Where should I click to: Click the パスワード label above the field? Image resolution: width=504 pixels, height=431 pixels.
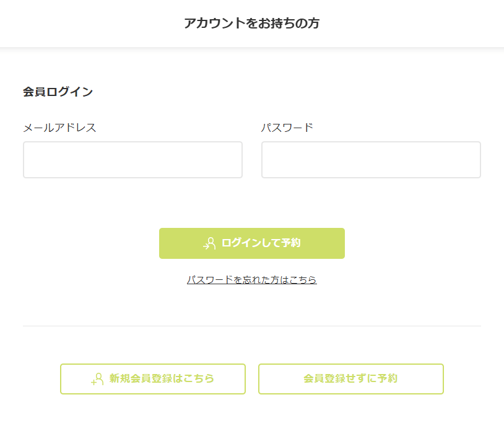287,128
